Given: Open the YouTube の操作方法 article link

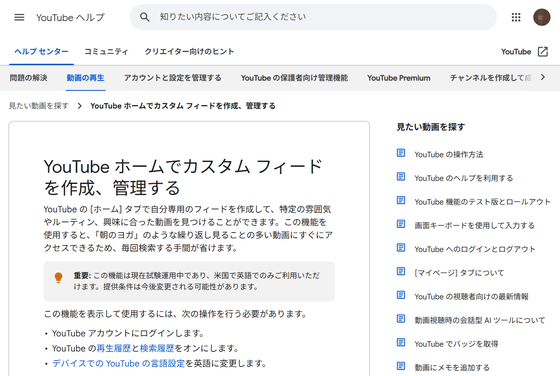Looking at the screenshot, I should coord(449,154).
